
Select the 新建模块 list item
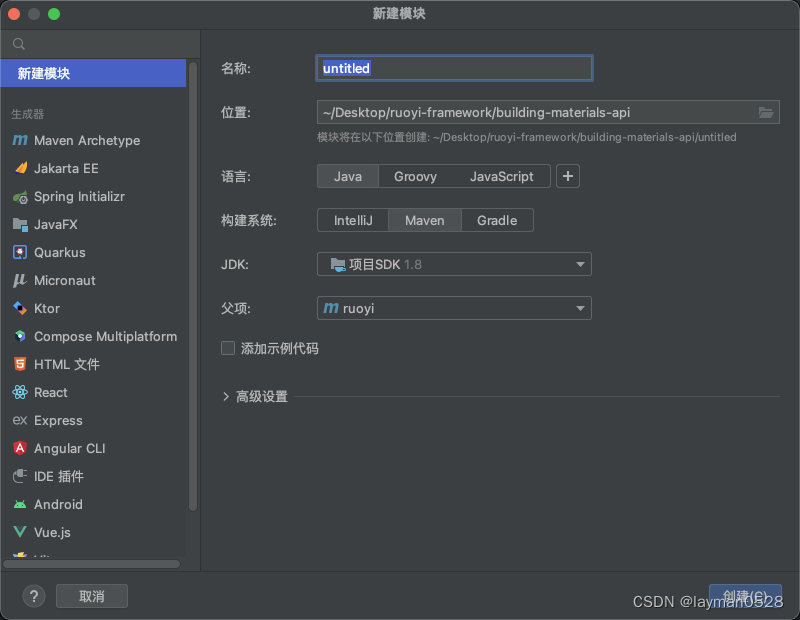pos(93,73)
